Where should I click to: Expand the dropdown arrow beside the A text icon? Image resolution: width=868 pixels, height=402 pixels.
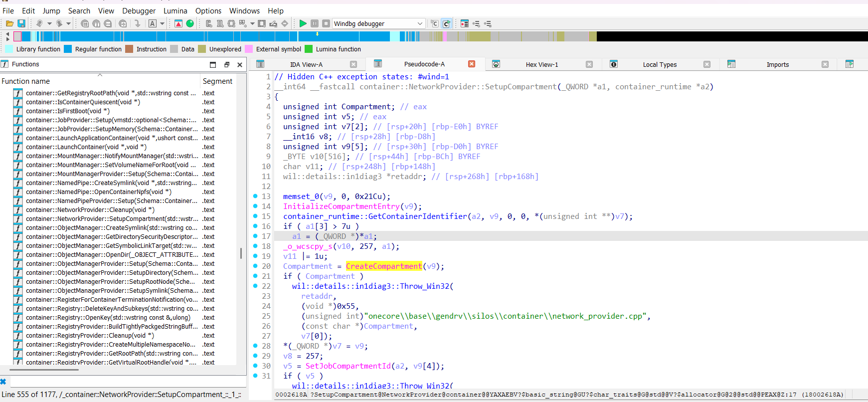(x=162, y=23)
